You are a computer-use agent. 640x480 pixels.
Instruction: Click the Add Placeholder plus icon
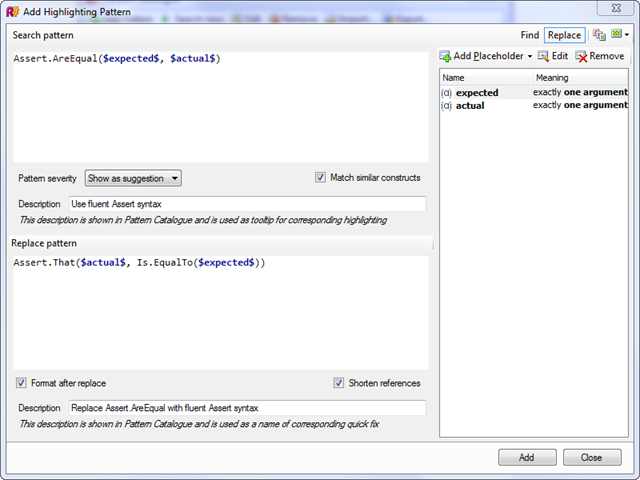446,56
